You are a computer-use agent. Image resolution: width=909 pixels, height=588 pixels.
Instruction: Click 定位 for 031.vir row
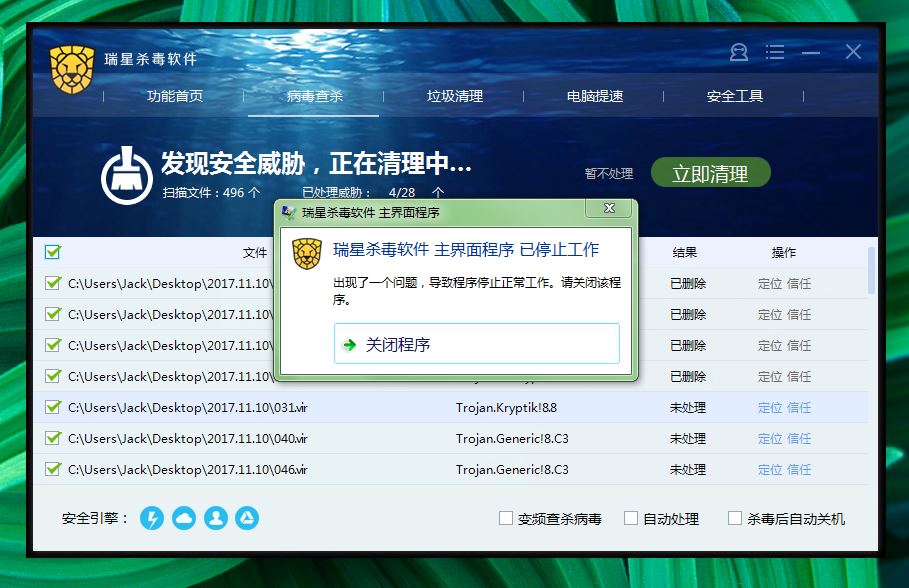coord(770,408)
